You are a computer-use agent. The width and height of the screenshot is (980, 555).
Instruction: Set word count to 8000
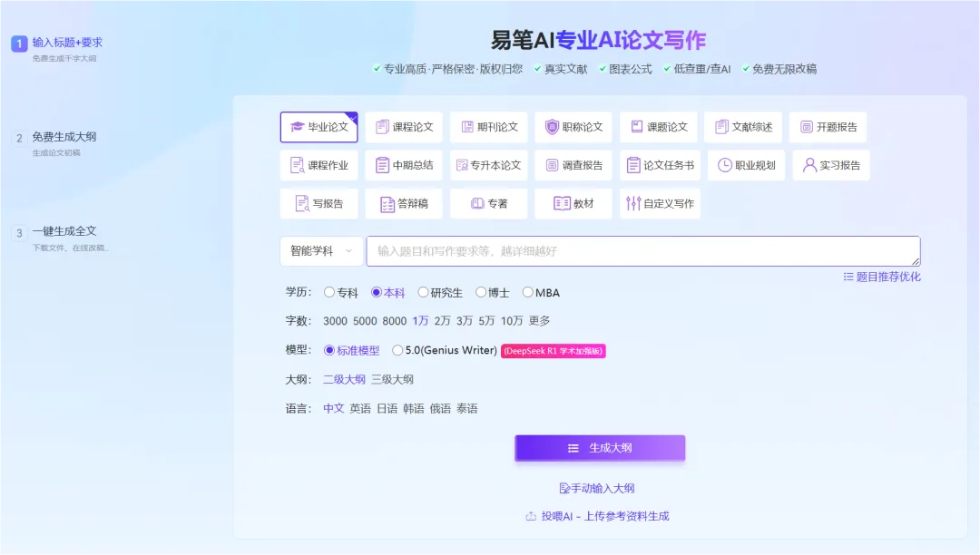[x=395, y=321]
